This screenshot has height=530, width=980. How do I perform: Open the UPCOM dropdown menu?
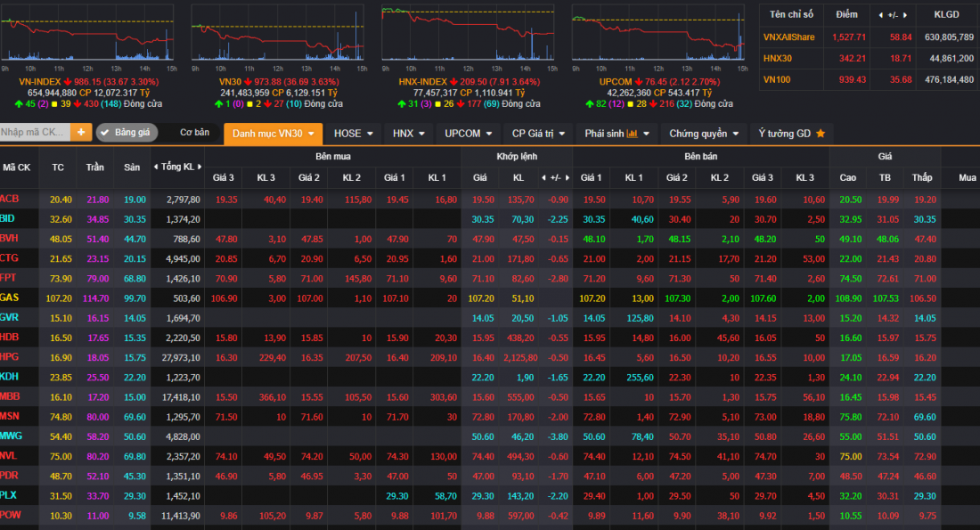(x=468, y=134)
